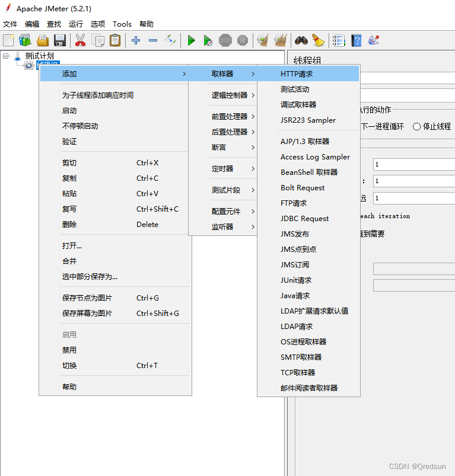Open Search with binoculars icon
The image size is (455, 476).
[301, 40]
